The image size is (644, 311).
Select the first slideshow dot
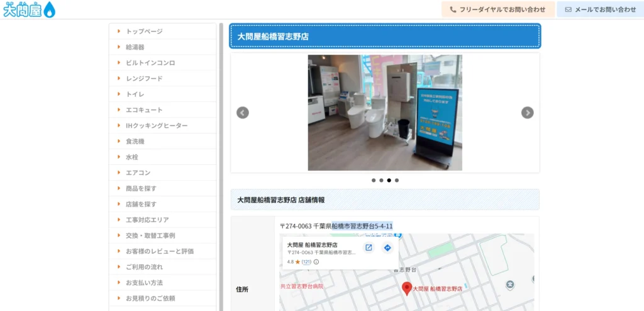374,180
